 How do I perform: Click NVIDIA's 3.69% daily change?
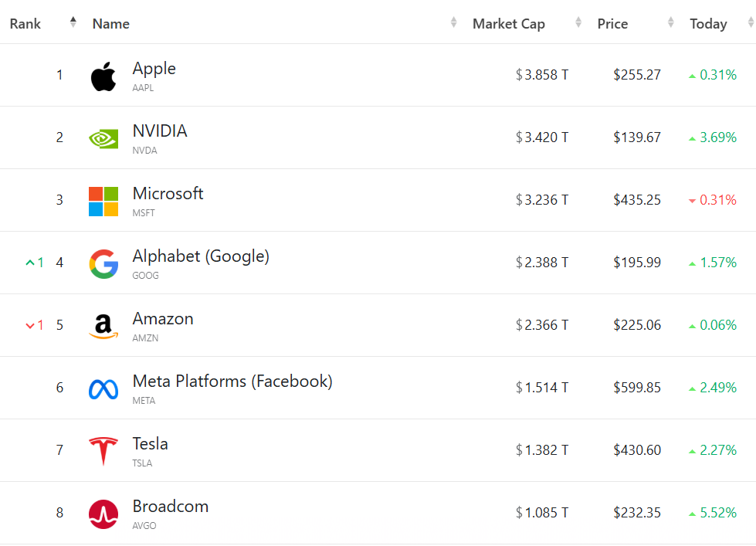click(717, 137)
